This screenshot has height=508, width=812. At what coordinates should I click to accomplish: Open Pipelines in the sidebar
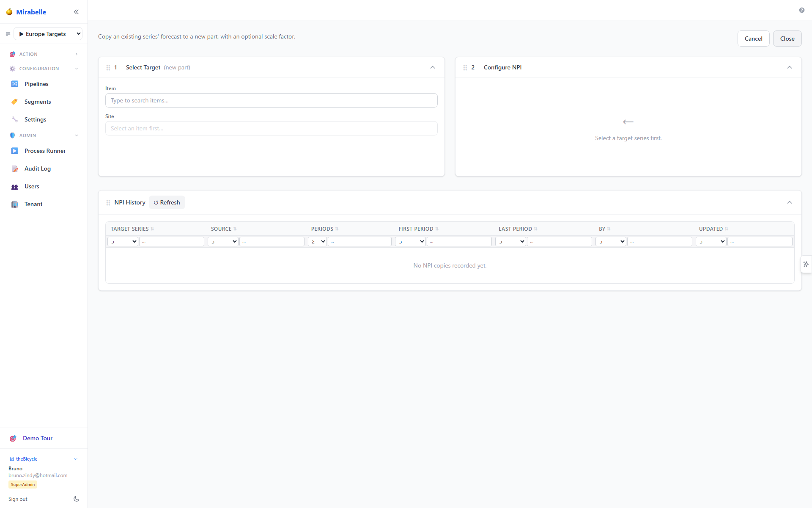click(36, 84)
